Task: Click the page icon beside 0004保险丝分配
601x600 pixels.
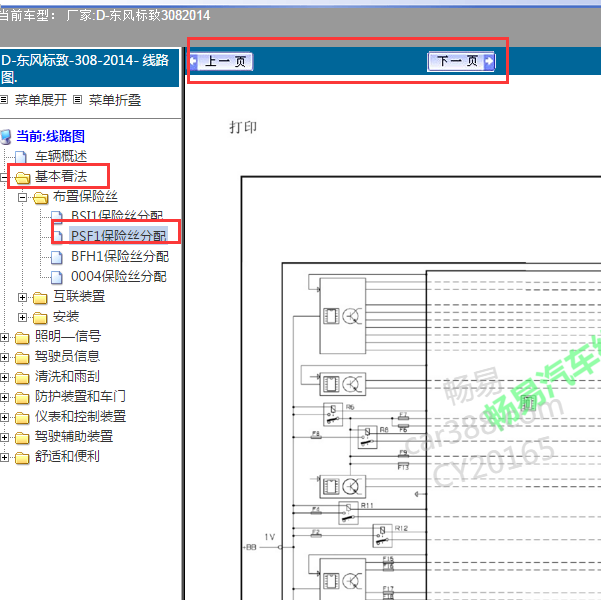Action: coord(57,277)
